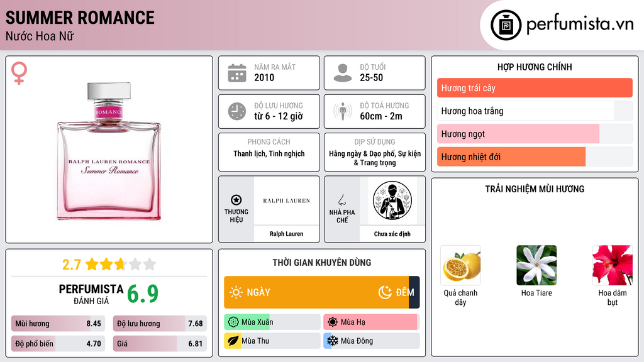Viewport: 644px width, 362px height.
Task: Click the Mùa Xuân season bar
Action: pyautogui.click(x=272, y=322)
